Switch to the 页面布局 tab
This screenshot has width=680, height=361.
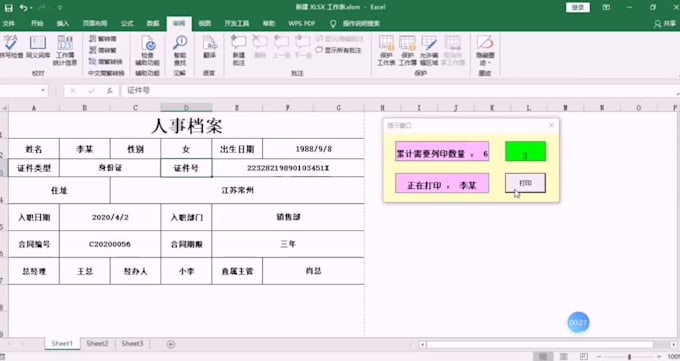(x=95, y=23)
